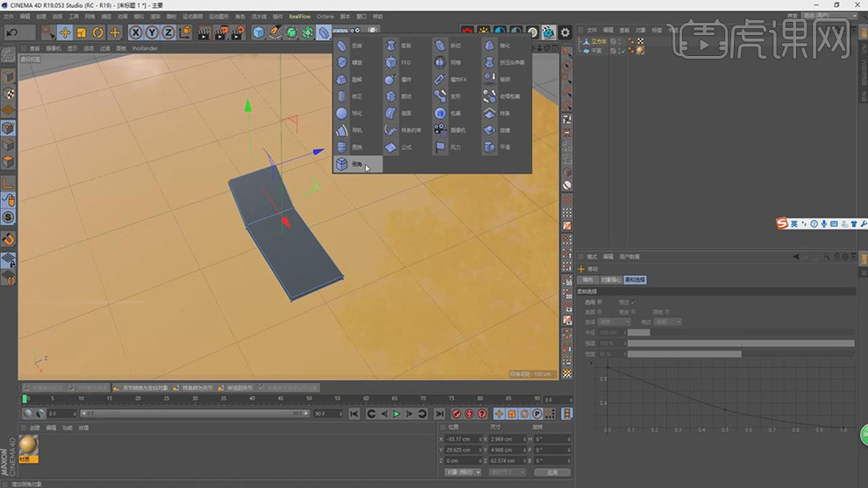Open the Falloff dropdown

point(614,322)
